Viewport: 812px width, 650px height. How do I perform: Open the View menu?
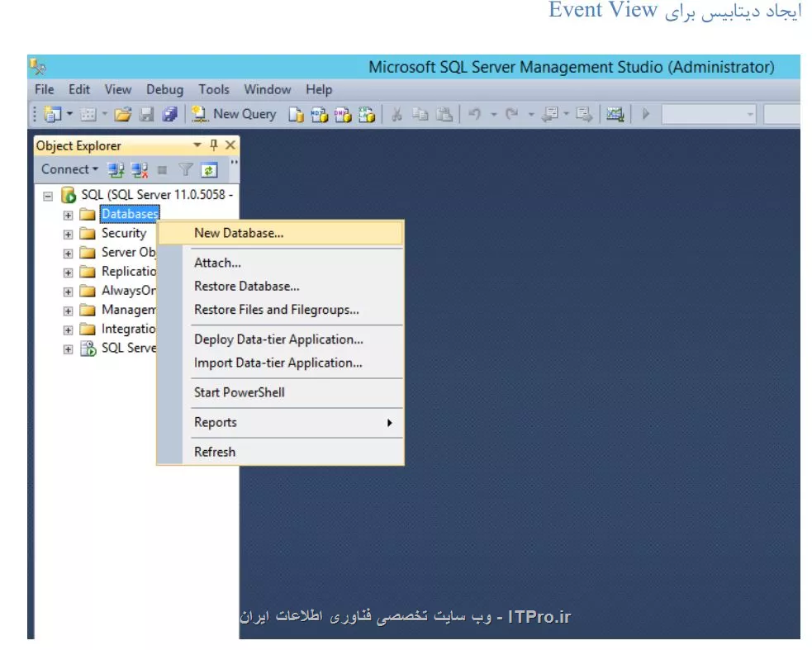[x=118, y=89]
